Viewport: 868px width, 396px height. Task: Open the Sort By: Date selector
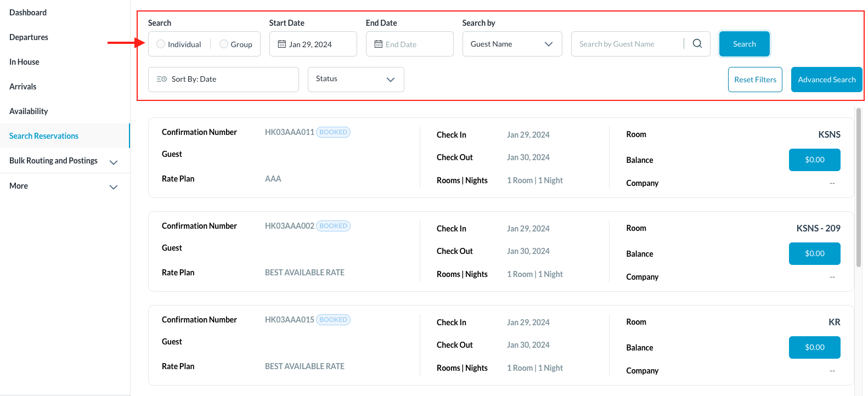click(x=223, y=80)
